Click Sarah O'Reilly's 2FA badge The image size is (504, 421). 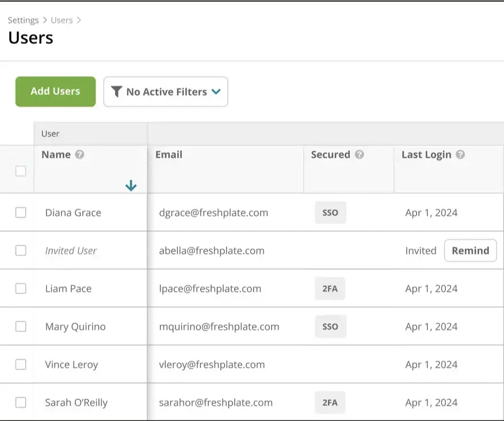tap(330, 402)
